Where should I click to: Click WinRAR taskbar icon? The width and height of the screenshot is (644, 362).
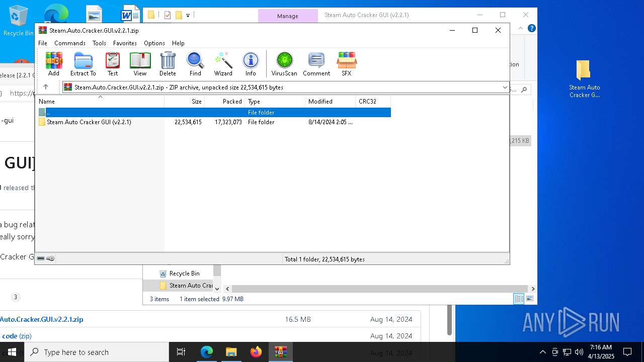tap(281, 352)
